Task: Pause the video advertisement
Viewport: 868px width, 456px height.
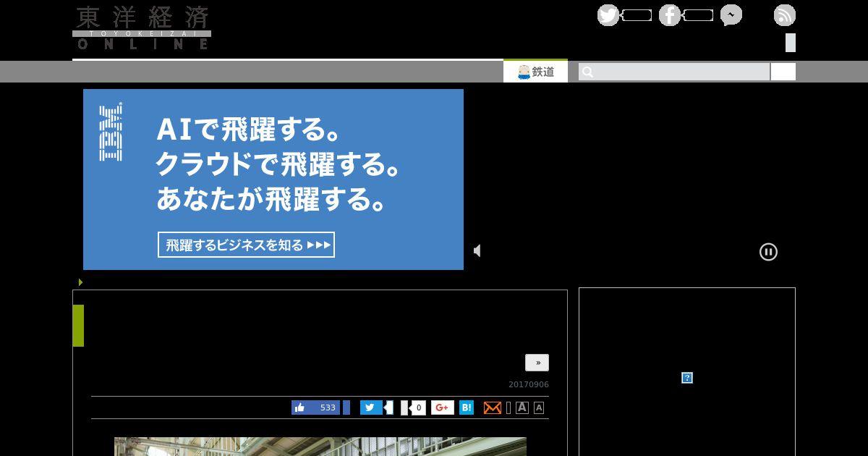Action: point(768,252)
